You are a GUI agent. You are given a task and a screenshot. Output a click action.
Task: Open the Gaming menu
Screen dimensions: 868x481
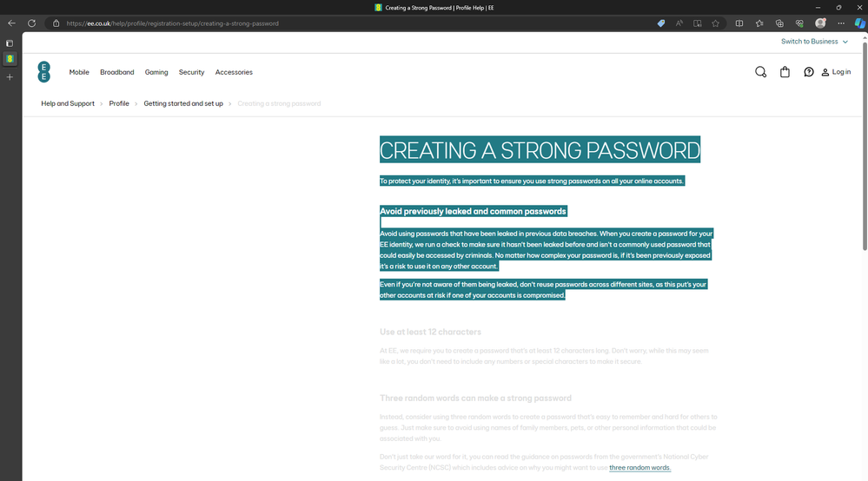pos(156,72)
